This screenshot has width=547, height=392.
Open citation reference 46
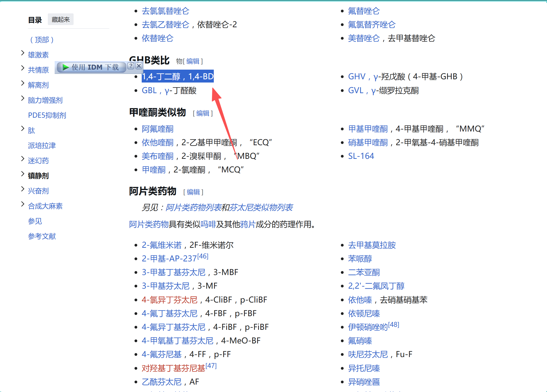[x=203, y=256]
